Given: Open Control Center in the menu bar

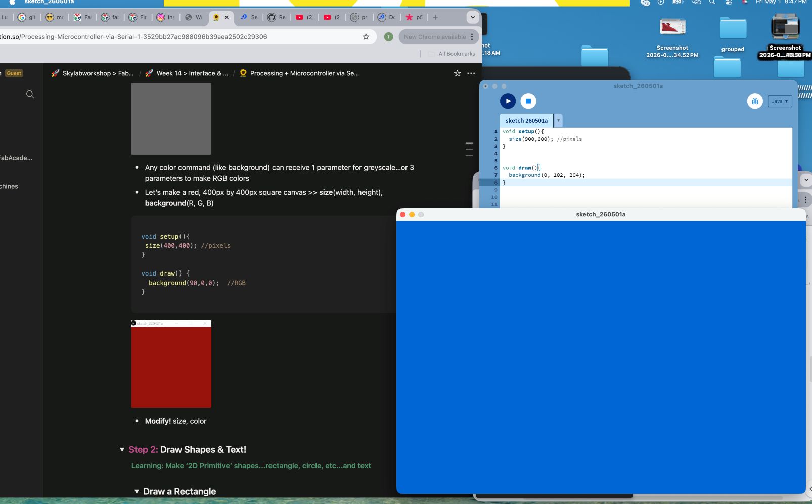Looking at the screenshot, I should pyautogui.click(x=729, y=2).
